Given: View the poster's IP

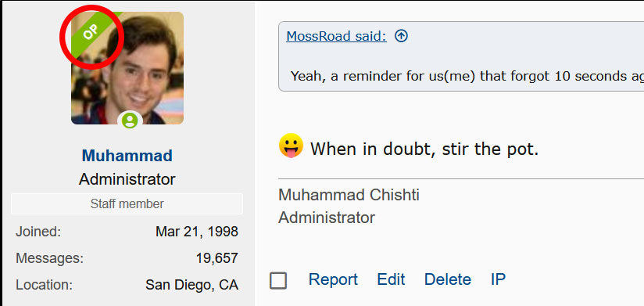Looking at the screenshot, I should [x=498, y=279].
